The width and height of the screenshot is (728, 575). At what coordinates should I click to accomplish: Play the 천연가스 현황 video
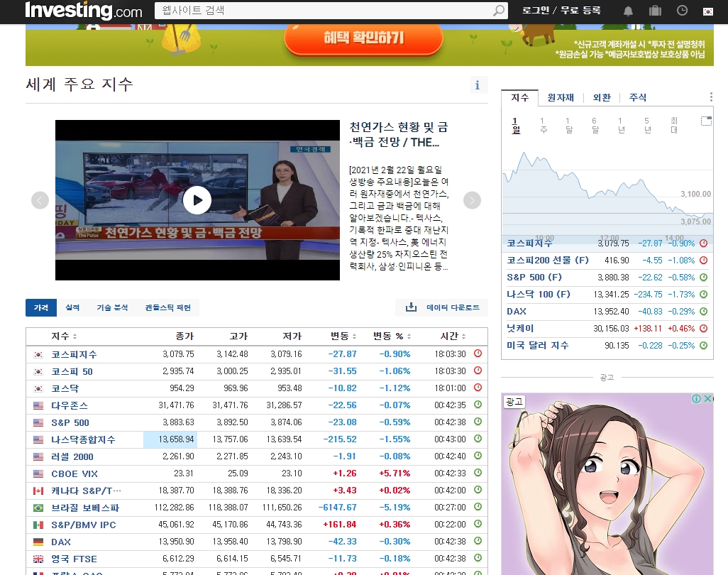point(197,200)
